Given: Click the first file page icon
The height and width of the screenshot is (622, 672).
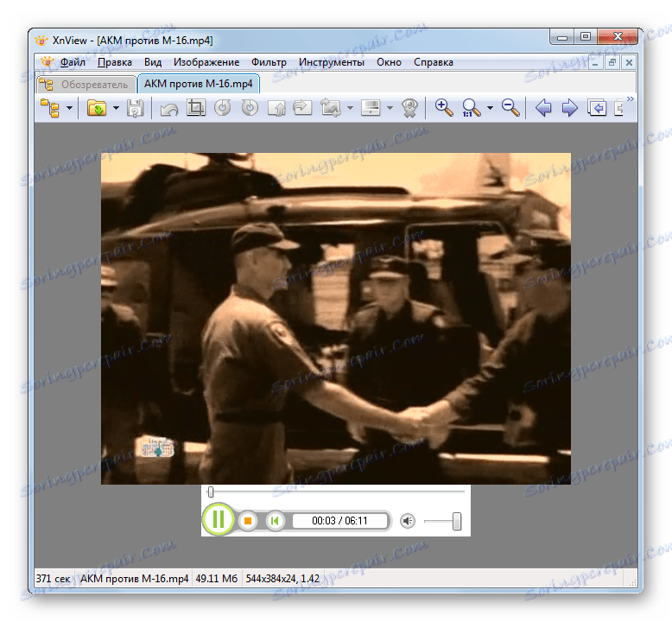Looking at the screenshot, I should click(x=597, y=108).
